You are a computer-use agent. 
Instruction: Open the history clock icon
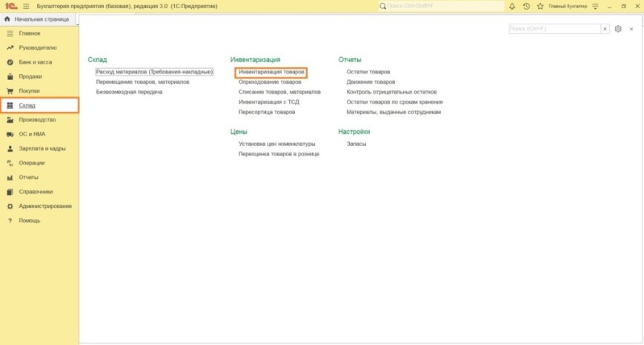click(x=526, y=6)
